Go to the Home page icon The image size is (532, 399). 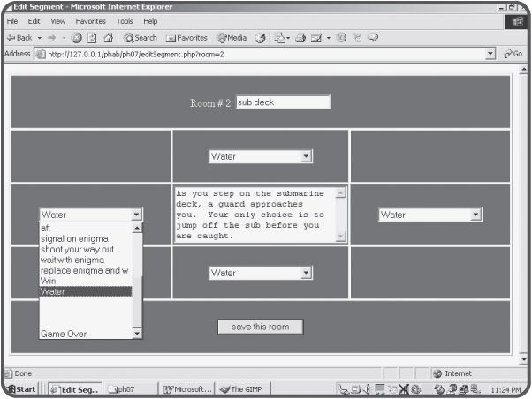click(107, 38)
